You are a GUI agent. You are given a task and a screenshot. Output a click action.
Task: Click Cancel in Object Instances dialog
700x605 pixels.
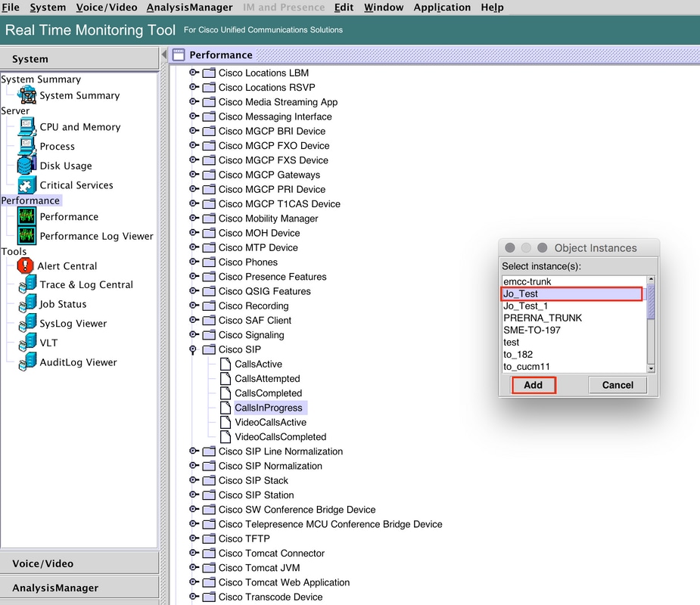coord(618,385)
